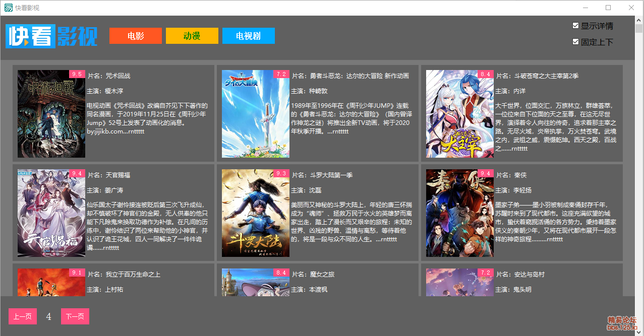
Task: Go to previous page with 上一页
Action: pos(23,316)
